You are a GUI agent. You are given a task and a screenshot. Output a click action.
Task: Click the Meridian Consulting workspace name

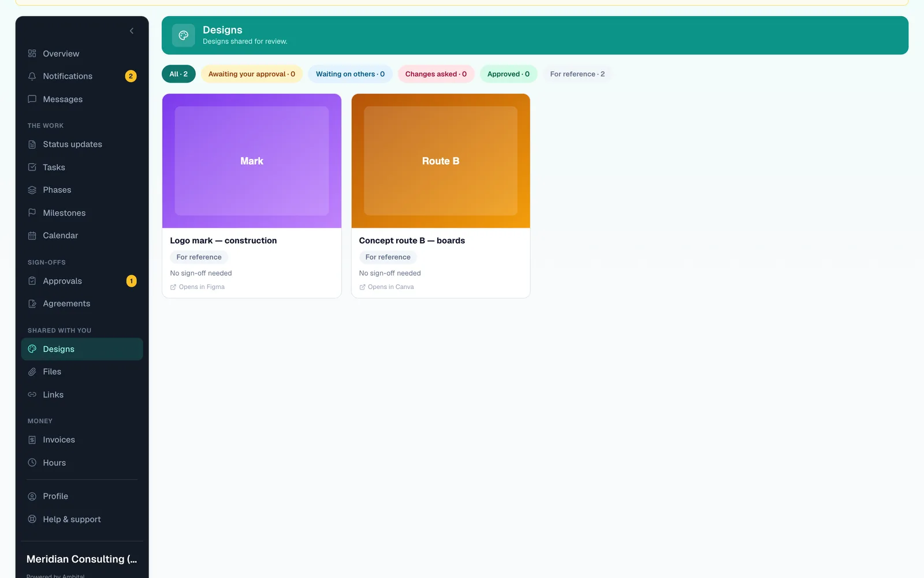82,559
